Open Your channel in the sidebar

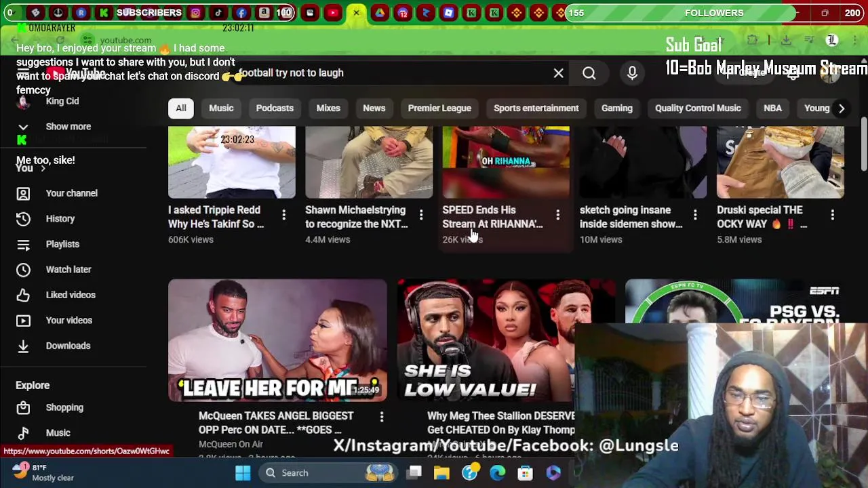pos(71,193)
